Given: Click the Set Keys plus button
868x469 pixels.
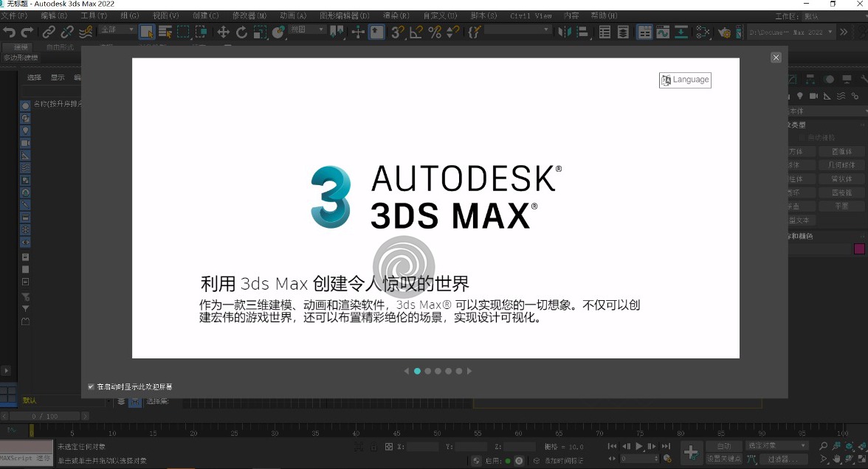Looking at the screenshot, I should (691, 453).
